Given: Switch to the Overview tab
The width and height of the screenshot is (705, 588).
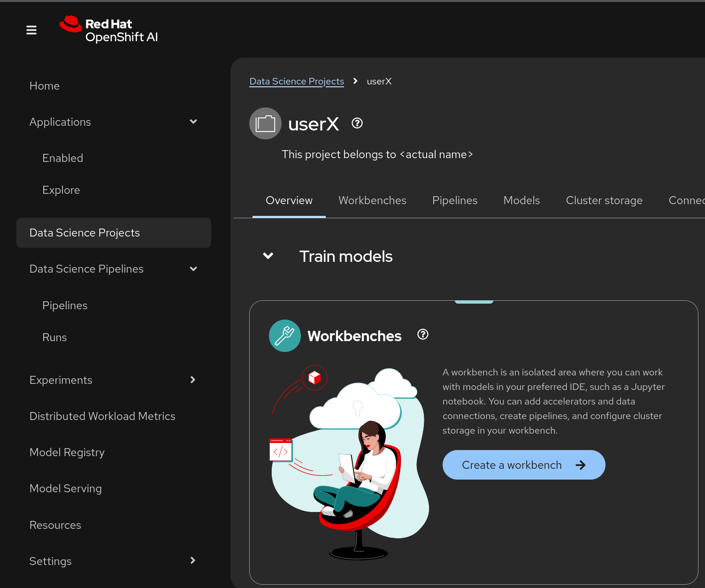Looking at the screenshot, I should coord(289,200).
